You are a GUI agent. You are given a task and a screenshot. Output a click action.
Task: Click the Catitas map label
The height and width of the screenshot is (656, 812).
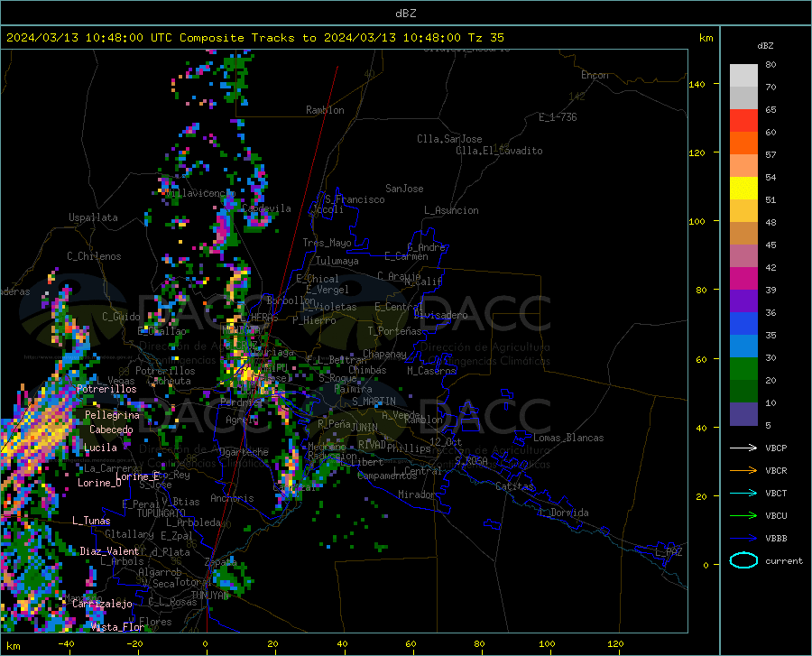514,486
